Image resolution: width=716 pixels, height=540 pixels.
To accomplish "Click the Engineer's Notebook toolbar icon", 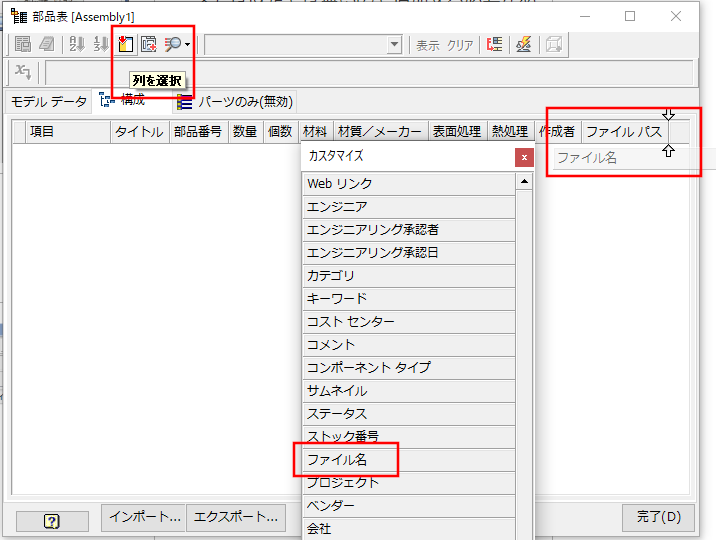I will (x=47, y=44).
